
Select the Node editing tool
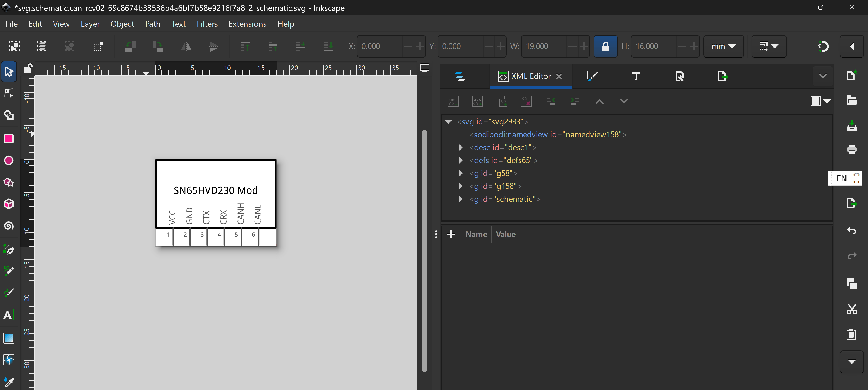coord(9,93)
